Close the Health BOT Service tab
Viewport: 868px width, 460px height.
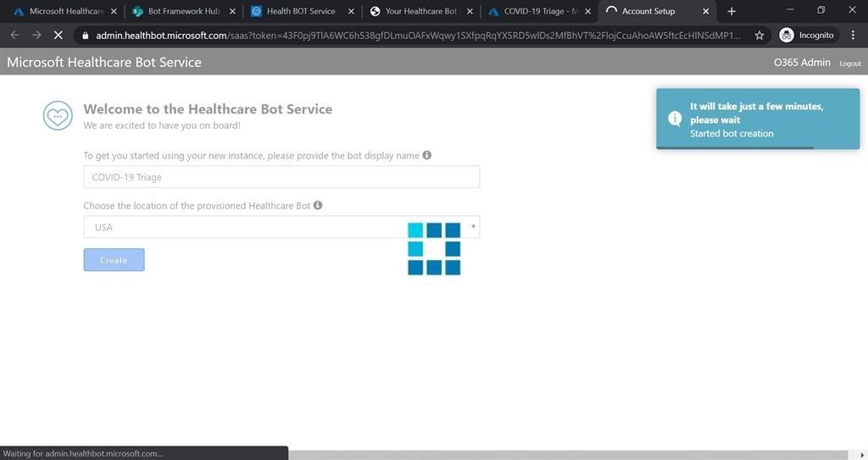coord(350,11)
